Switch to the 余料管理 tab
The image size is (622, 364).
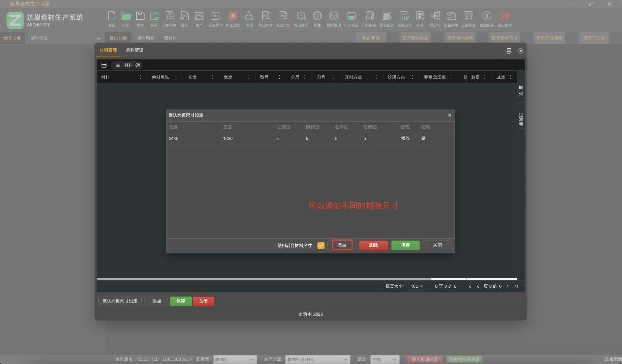coord(135,50)
